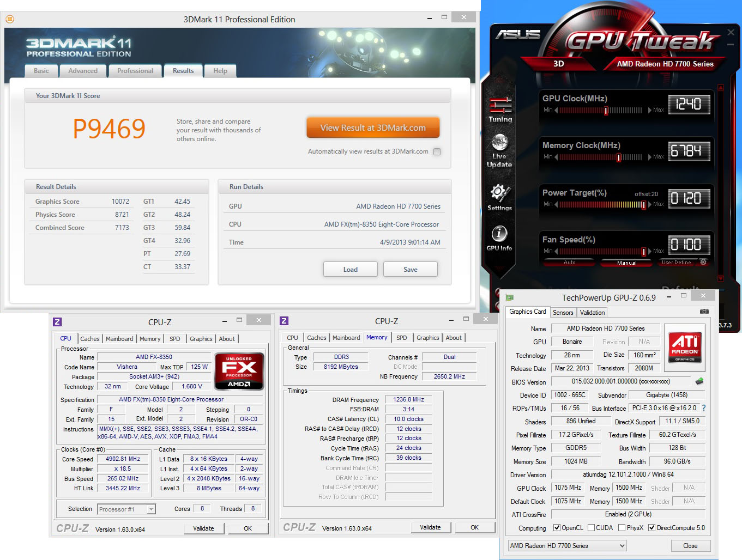The image size is (742, 560).
Task: Open GPU Info in GPU Tweak
Action: coord(499,238)
